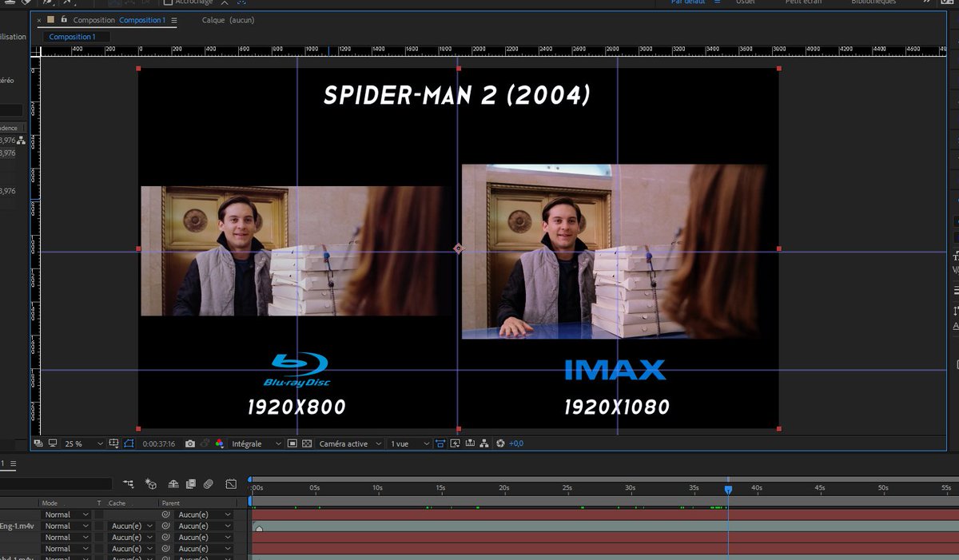The height and width of the screenshot is (560, 959).
Task: Reset exposure with aperture icon
Action: (x=499, y=443)
